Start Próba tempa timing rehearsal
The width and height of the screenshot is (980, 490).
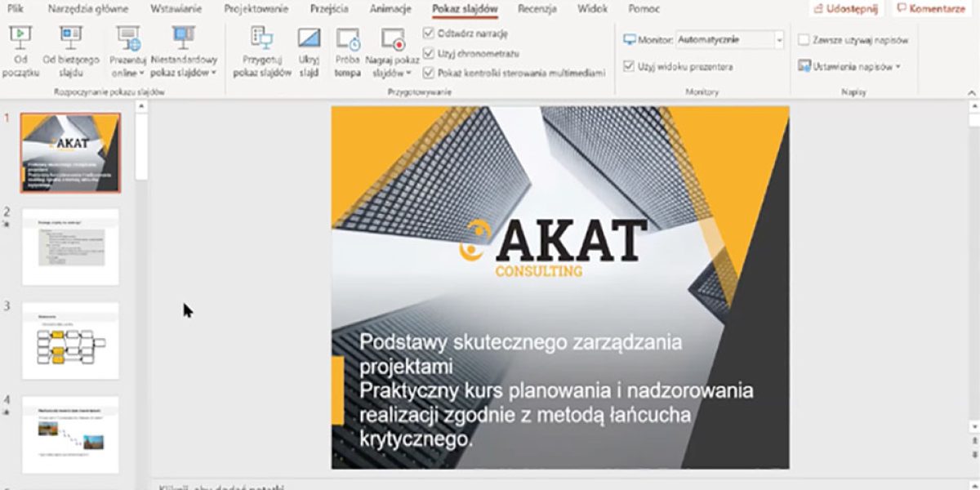347,38
